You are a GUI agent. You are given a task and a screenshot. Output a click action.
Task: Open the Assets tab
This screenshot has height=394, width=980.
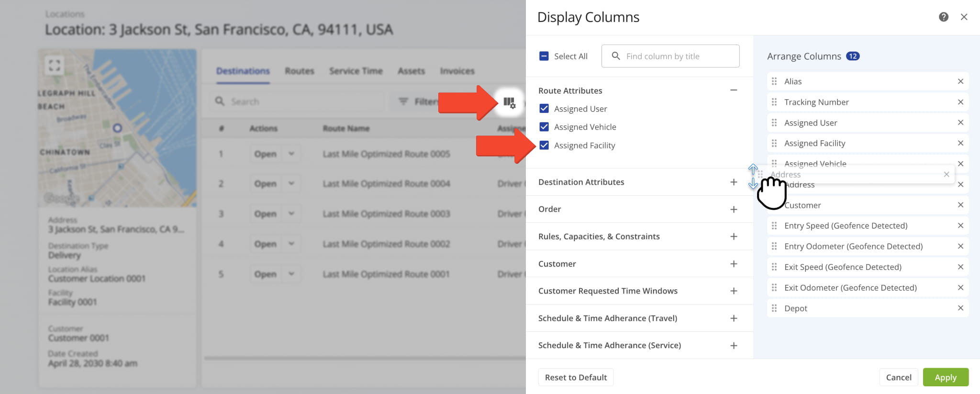point(411,71)
